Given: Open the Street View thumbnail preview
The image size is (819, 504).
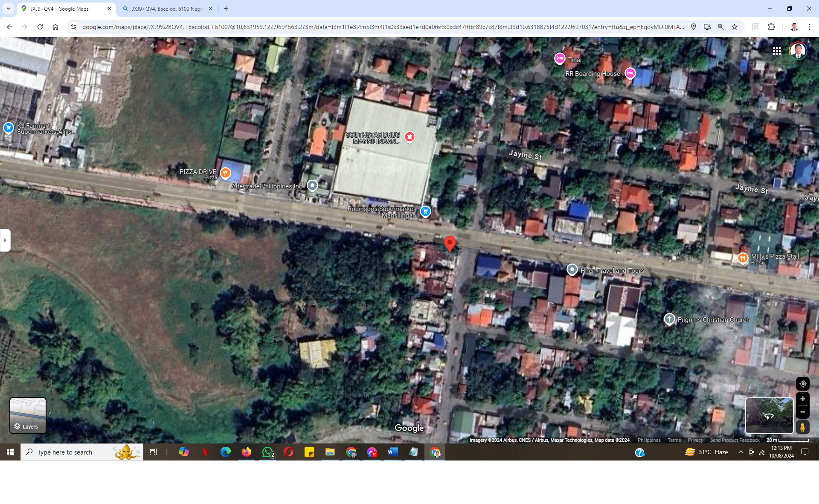Looking at the screenshot, I should (x=769, y=415).
